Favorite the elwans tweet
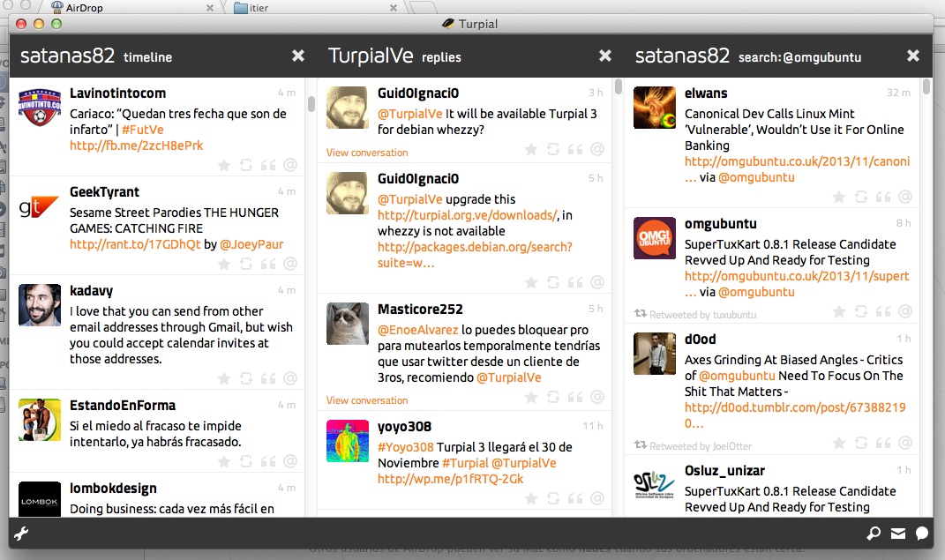This screenshot has width=945, height=560. coord(839,197)
